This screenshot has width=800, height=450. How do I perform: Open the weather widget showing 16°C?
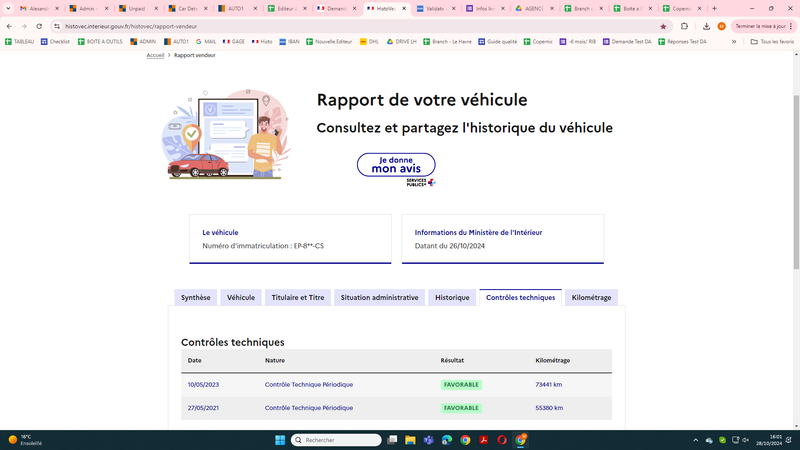point(26,440)
